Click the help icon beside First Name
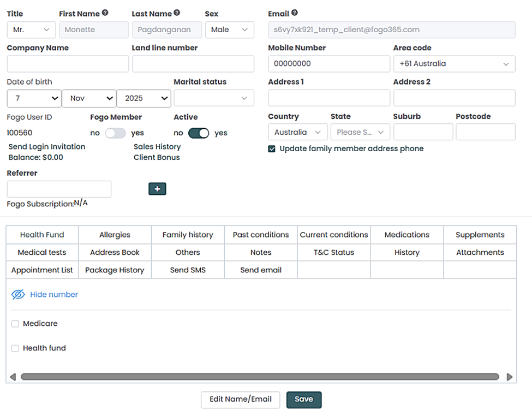This screenshot has height=411, width=532. tap(105, 13)
